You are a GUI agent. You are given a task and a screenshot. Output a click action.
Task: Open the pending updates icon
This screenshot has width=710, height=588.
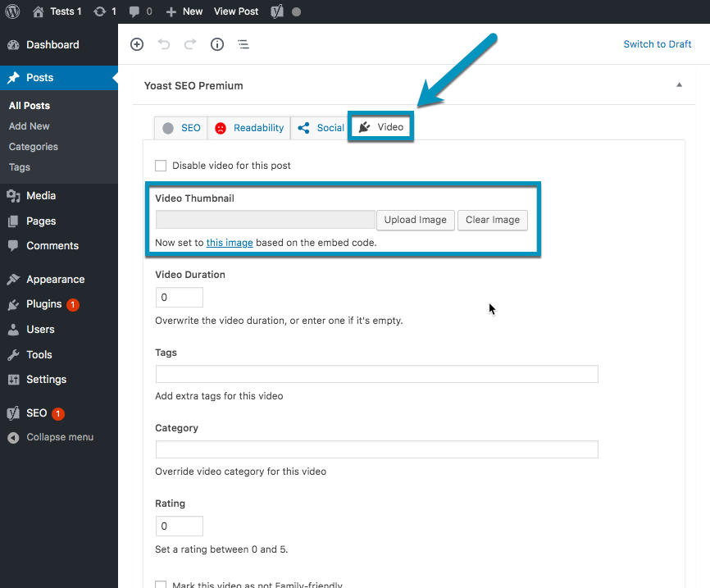coord(100,11)
